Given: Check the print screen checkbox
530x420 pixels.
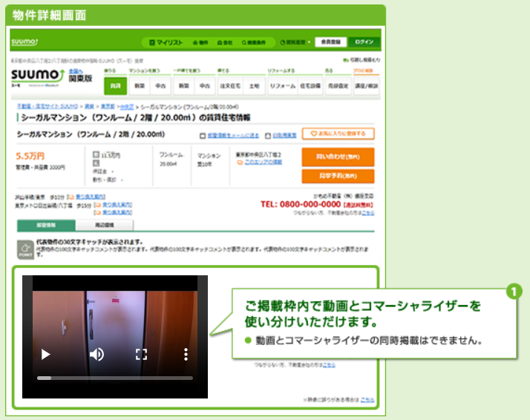Looking at the screenshot, I should click(267, 136).
